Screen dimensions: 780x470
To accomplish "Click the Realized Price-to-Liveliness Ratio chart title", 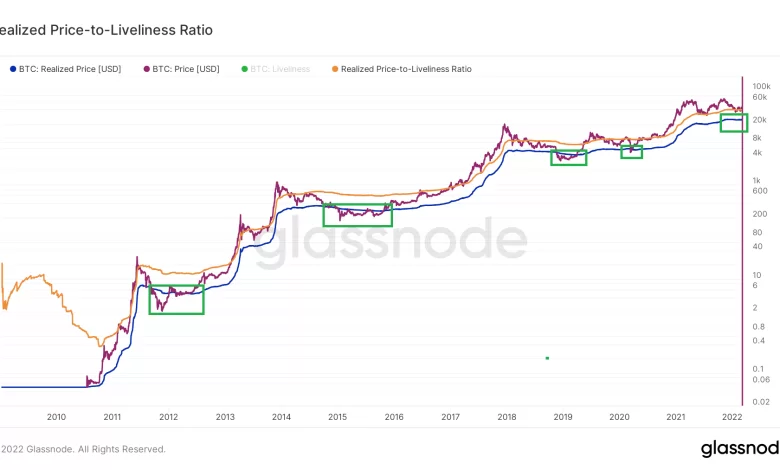I will point(106,30).
